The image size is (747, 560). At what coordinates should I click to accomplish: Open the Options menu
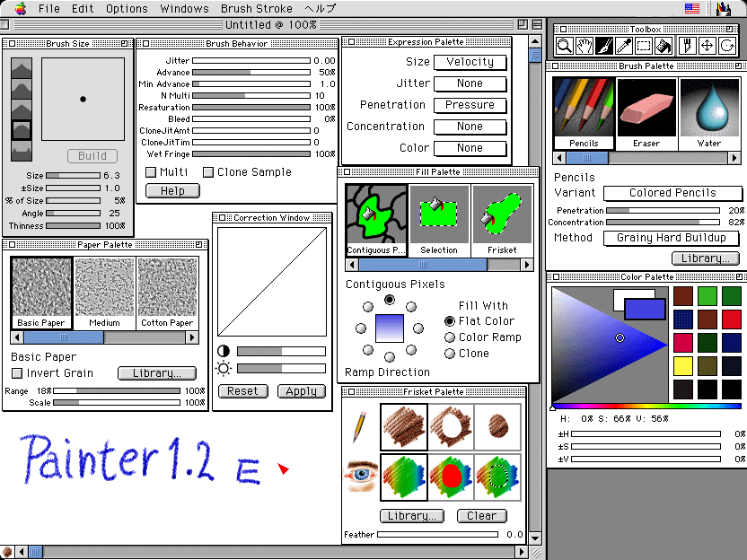point(127,9)
